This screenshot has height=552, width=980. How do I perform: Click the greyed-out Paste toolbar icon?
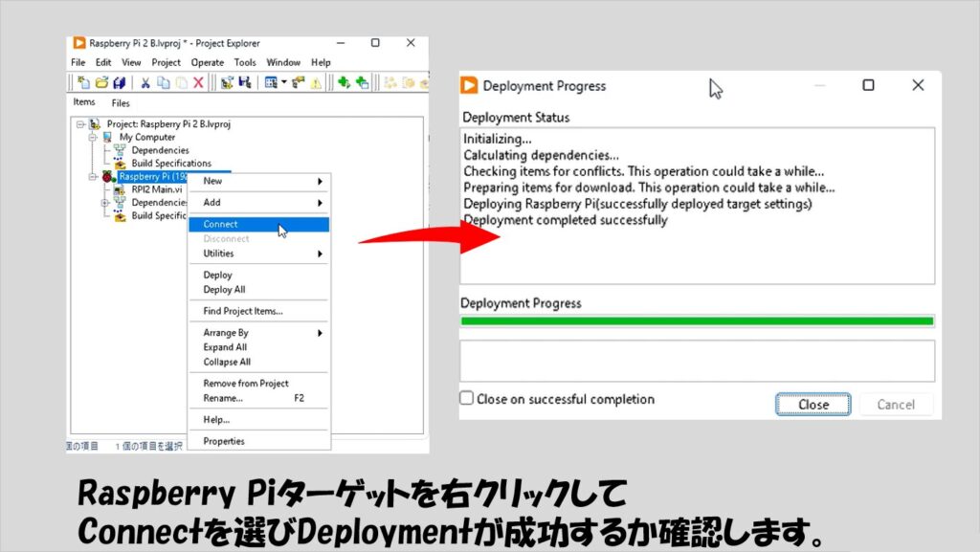181,82
